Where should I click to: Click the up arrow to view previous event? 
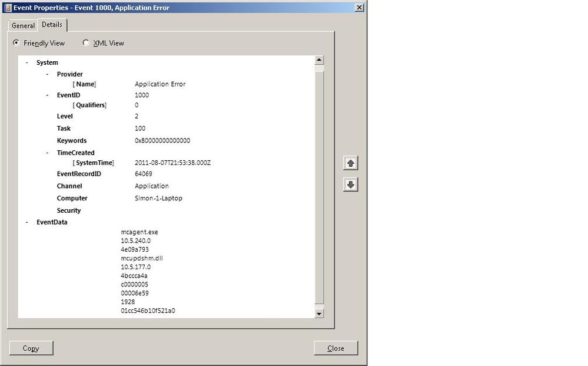pos(350,163)
